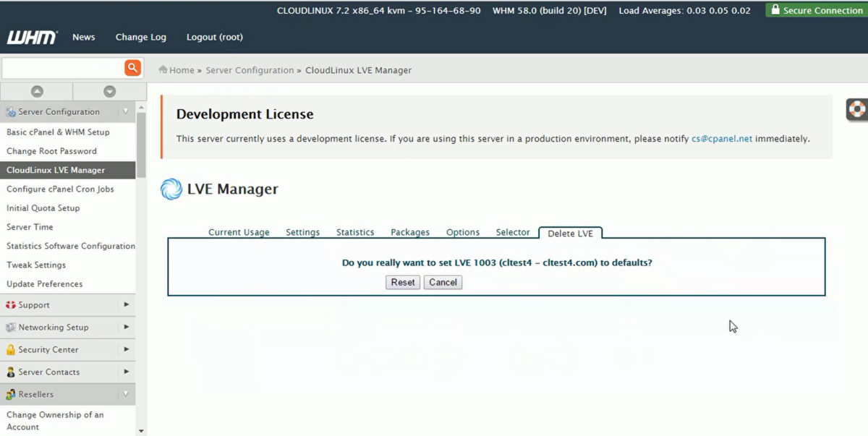The image size is (868, 436).
Task: Click the down arrow expand-all button
Action: pyautogui.click(x=110, y=91)
